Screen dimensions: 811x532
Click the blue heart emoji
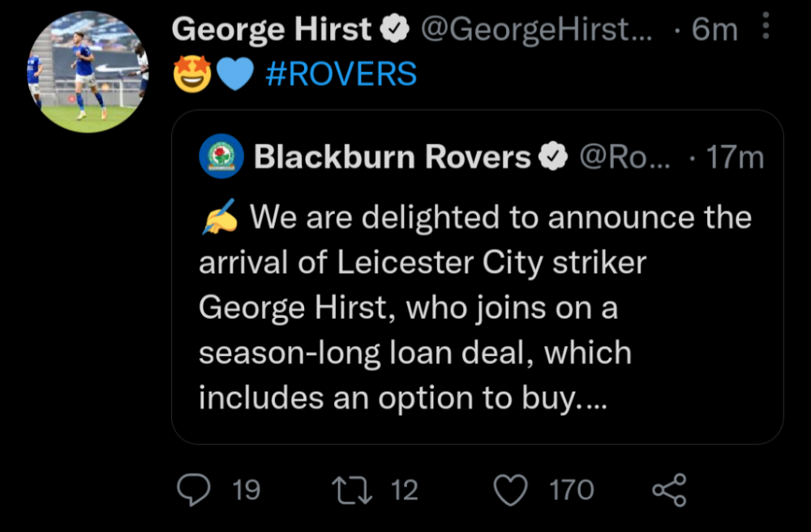[235, 75]
